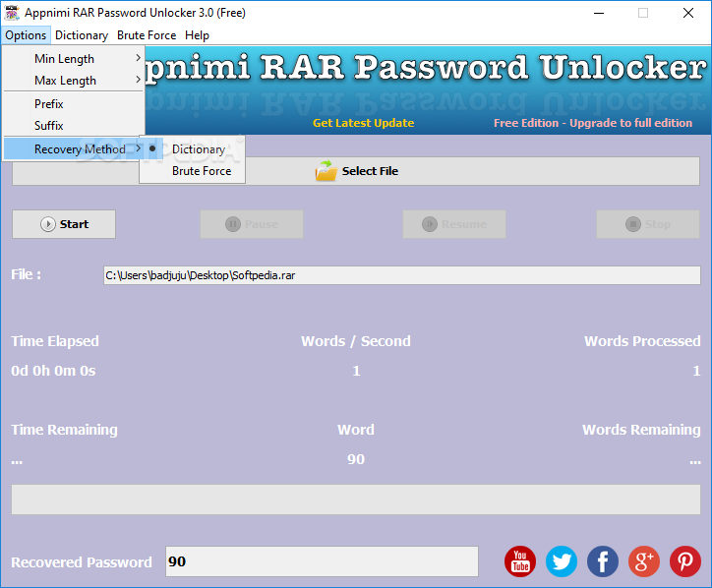Open the YouTube social icon
This screenshot has width=712, height=588.
tap(520, 561)
